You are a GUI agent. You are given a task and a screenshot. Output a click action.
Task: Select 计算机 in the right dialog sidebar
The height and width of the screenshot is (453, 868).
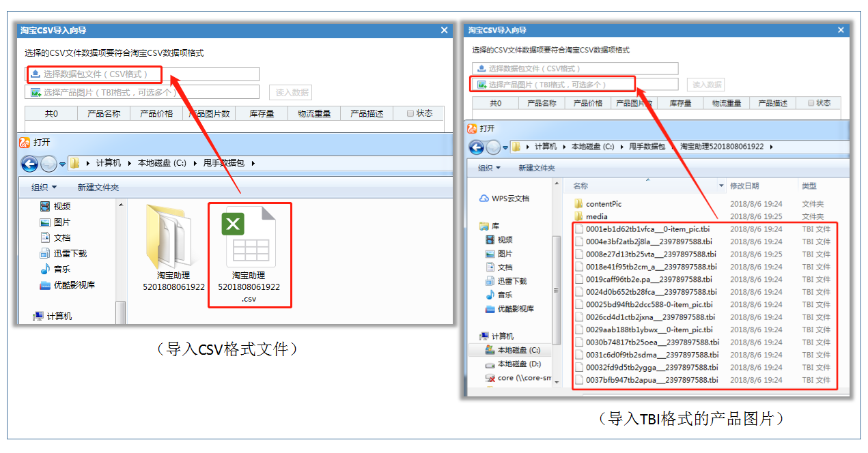pyautogui.click(x=496, y=336)
